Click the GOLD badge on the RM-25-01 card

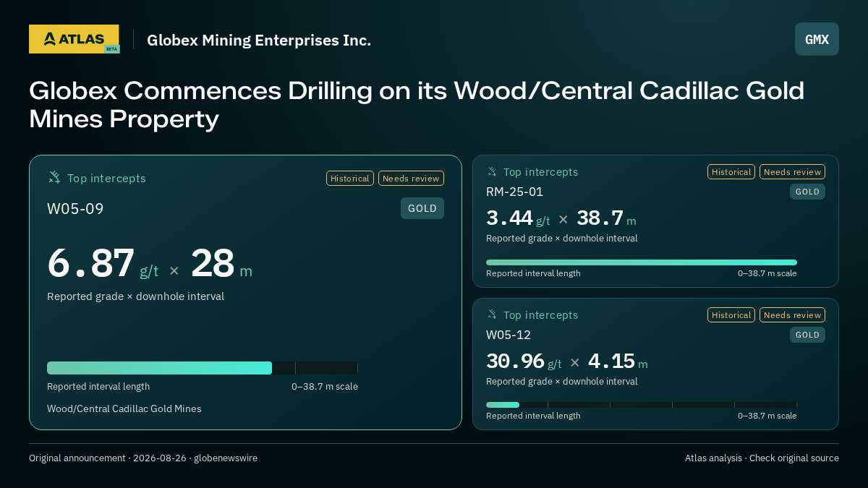click(x=807, y=192)
